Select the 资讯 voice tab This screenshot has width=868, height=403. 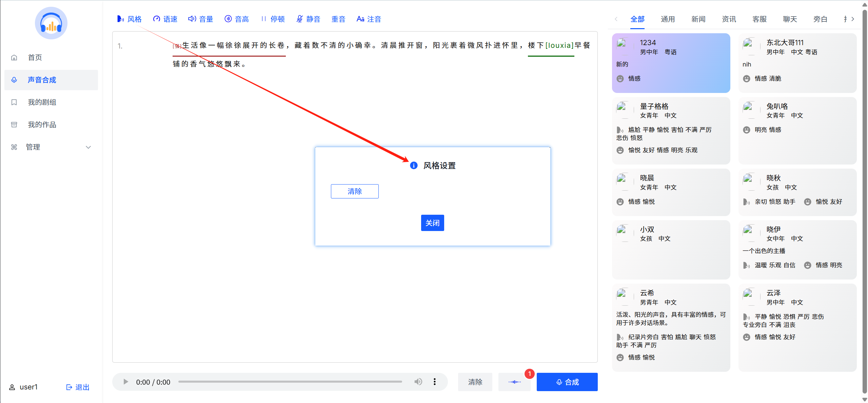tap(729, 19)
